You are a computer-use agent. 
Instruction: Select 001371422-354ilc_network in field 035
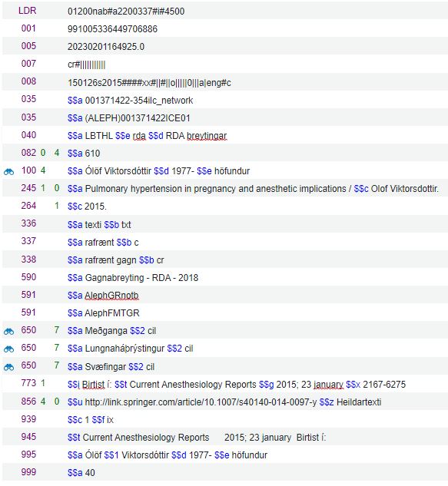[139, 101]
